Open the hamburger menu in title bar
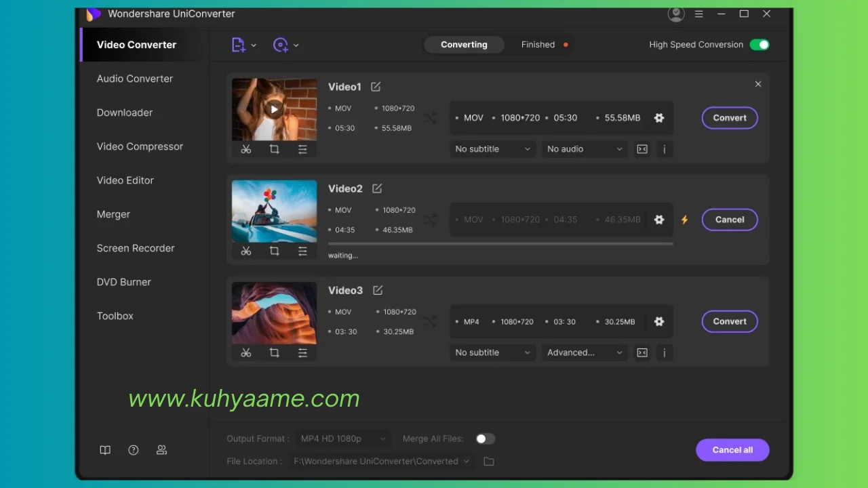The height and width of the screenshot is (488, 868). click(699, 14)
